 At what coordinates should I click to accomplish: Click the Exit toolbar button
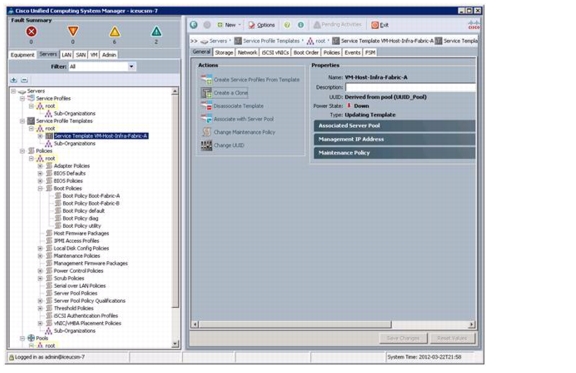[x=380, y=25]
